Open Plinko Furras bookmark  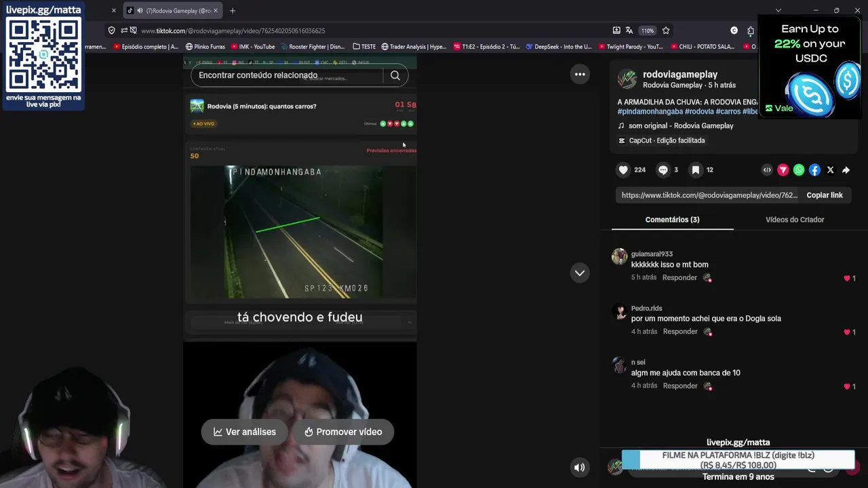pyautogui.click(x=204, y=47)
